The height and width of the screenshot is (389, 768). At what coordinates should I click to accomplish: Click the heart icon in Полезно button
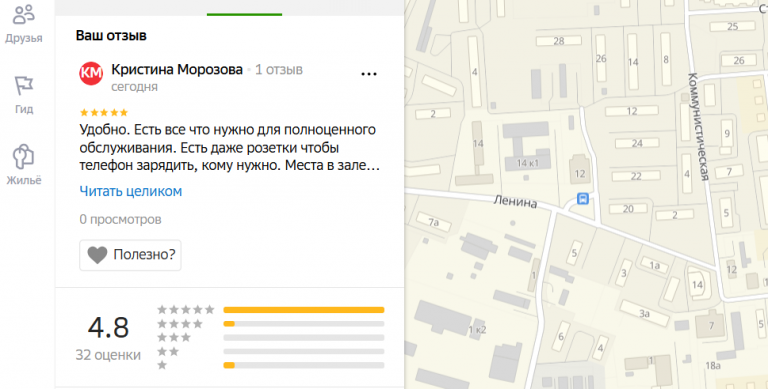[97, 255]
